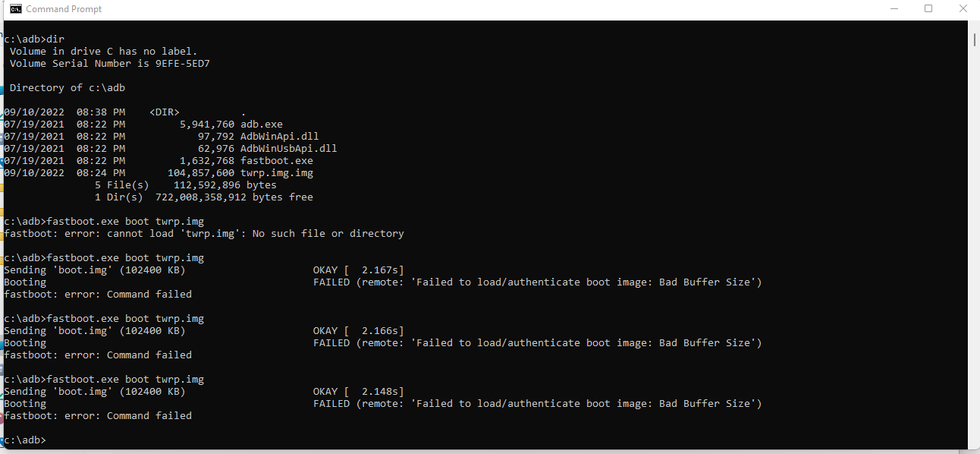980x454 pixels.
Task: Click twrp.img.img file name in the listing
Action: [x=277, y=173]
